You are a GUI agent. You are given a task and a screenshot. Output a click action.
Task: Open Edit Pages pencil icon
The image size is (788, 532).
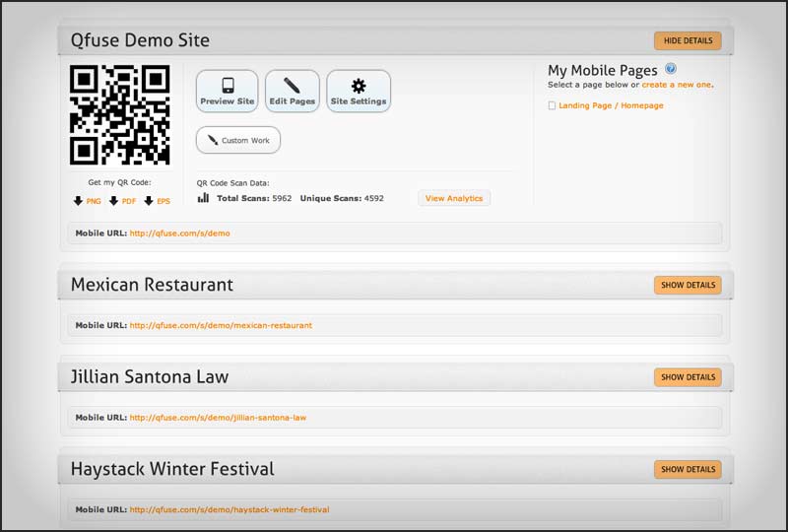tap(293, 86)
